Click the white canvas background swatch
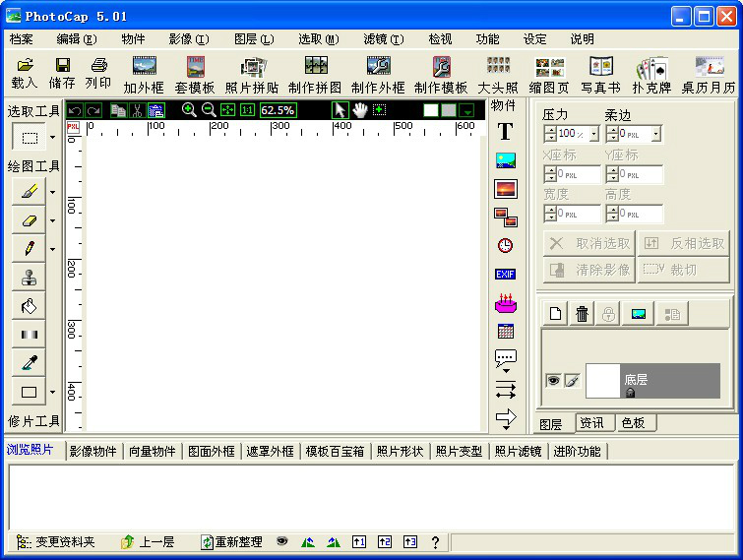The height and width of the screenshot is (560, 743). click(431, 110)
